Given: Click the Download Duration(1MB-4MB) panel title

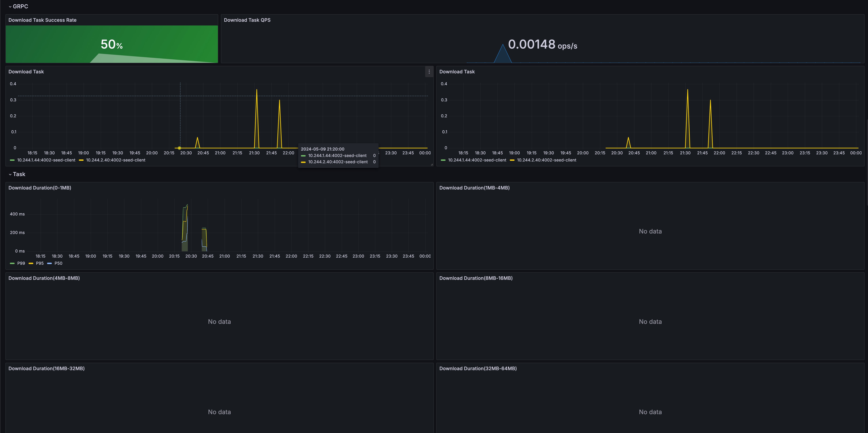Looking at the screenshot, I should [x=474, y=188].
